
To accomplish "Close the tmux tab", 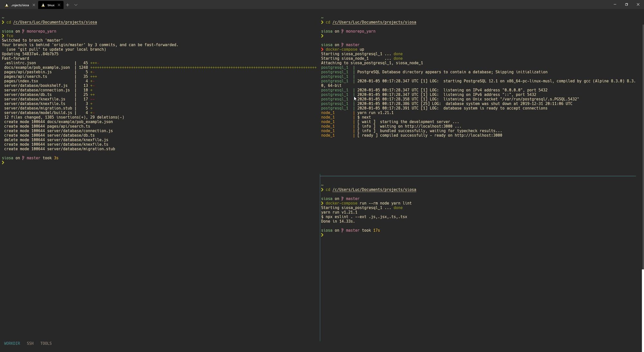I will click(59, 5).
